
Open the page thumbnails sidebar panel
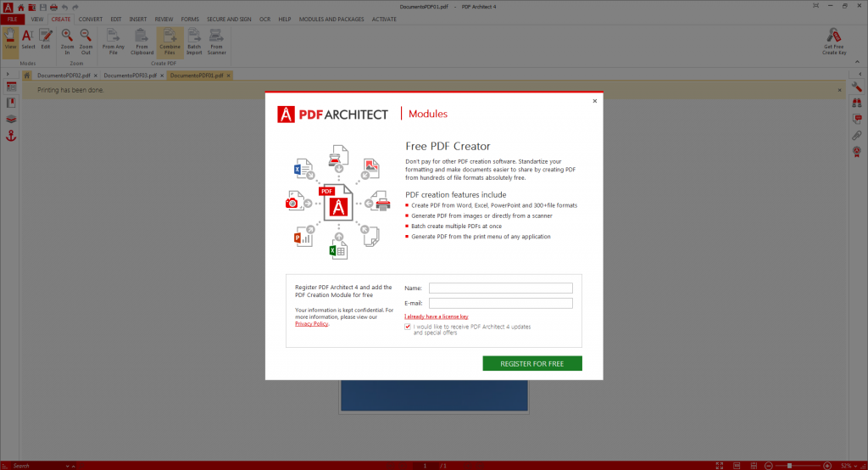tap(11, 87)
